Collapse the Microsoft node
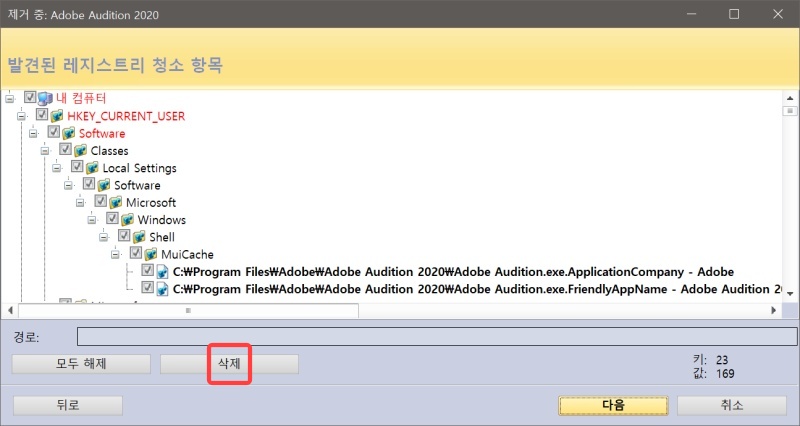 pyautogui.click(x=80, y=203)
